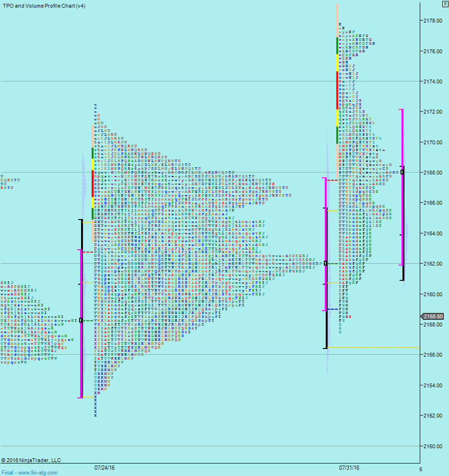Viewport: 449px width, 476px height.
Task: Select the 07/31/16 date label
Action: tap(349, 468)
